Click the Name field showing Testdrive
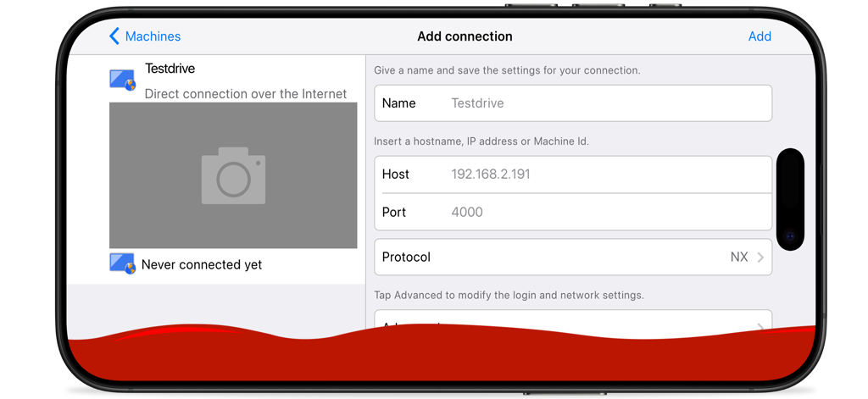Image resolution: width=868 pixels, height=399 pixels. pos(573,103)
